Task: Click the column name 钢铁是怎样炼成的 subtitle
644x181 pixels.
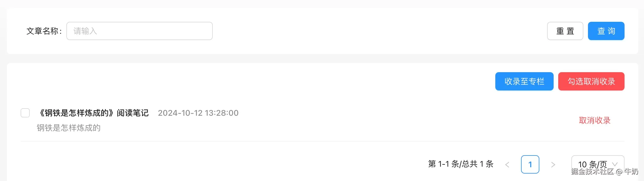Action: (x=69, y=128)
